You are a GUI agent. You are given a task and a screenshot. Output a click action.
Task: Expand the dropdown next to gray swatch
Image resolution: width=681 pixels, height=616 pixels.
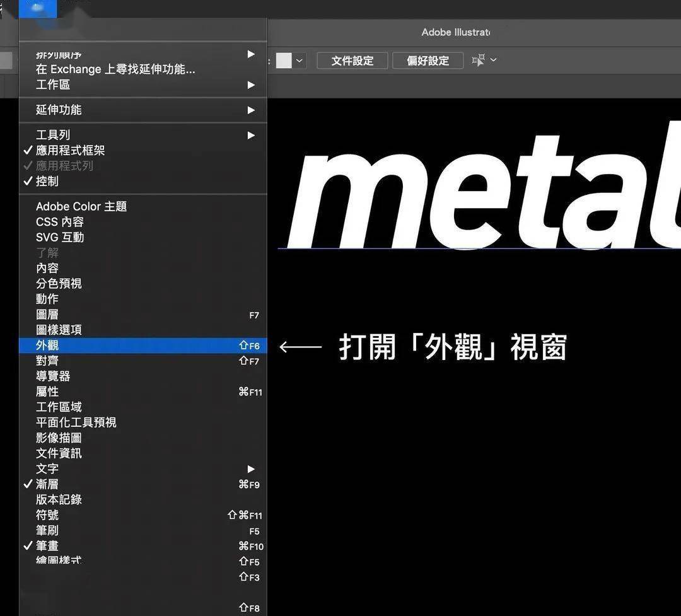[300, 61]
